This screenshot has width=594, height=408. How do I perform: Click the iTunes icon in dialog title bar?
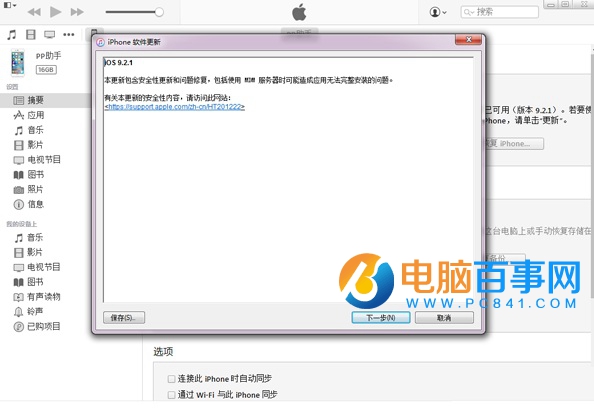click(x=100, y=42)
